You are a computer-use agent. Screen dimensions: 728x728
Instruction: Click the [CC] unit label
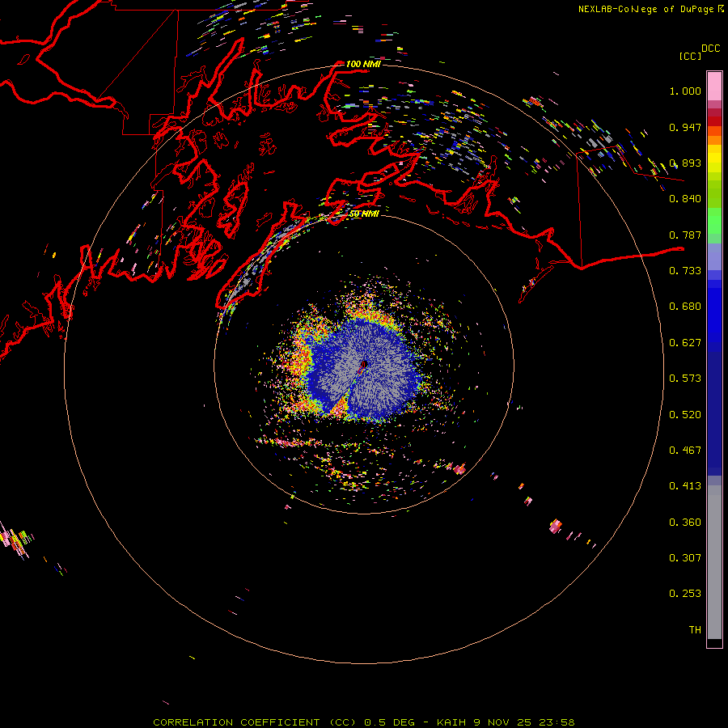point(691,56)
